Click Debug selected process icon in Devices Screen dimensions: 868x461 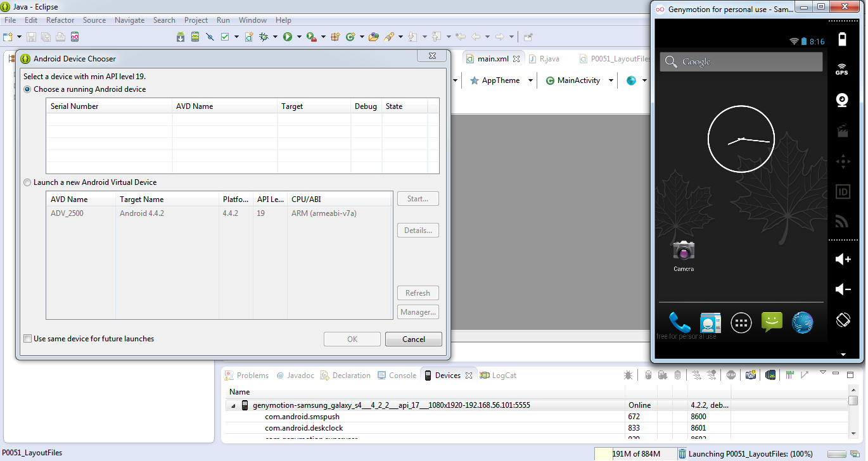(628, 375)
